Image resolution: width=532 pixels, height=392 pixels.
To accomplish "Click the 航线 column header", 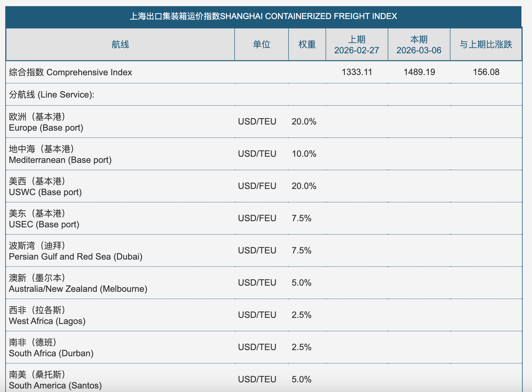I will pyautogui.click(x=120, y=45).
